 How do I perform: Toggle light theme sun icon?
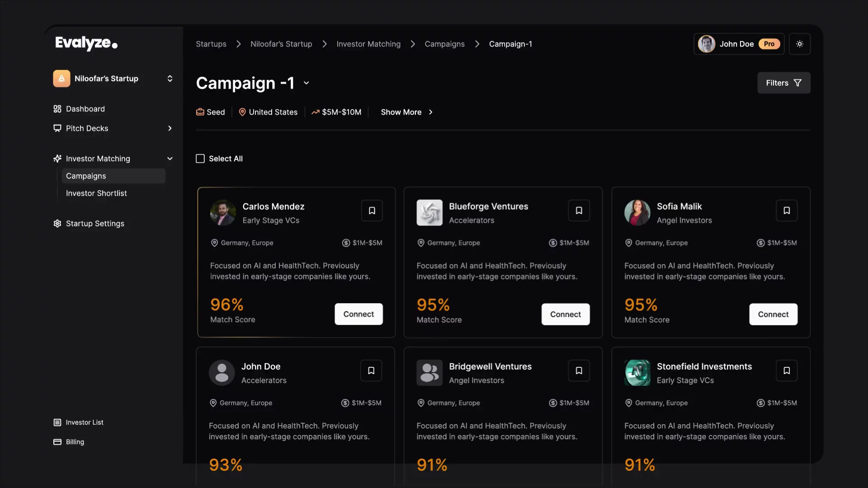(x=800, y=44)
